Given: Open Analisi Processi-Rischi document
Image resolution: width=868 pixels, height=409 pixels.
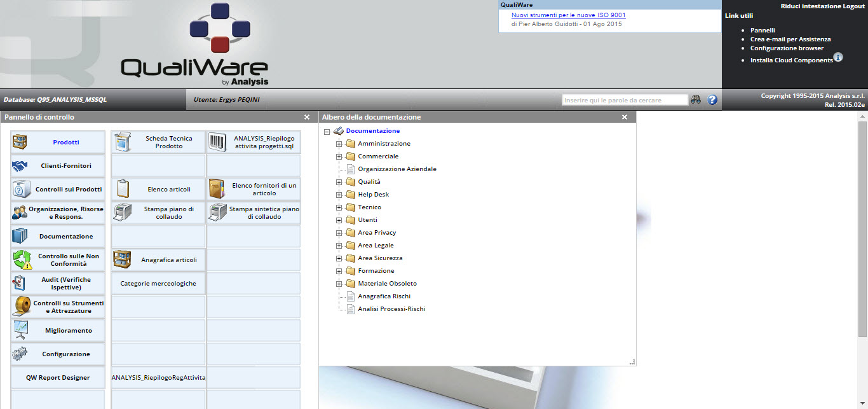Looking at the screenshot, I should click(x=391, y=309).
